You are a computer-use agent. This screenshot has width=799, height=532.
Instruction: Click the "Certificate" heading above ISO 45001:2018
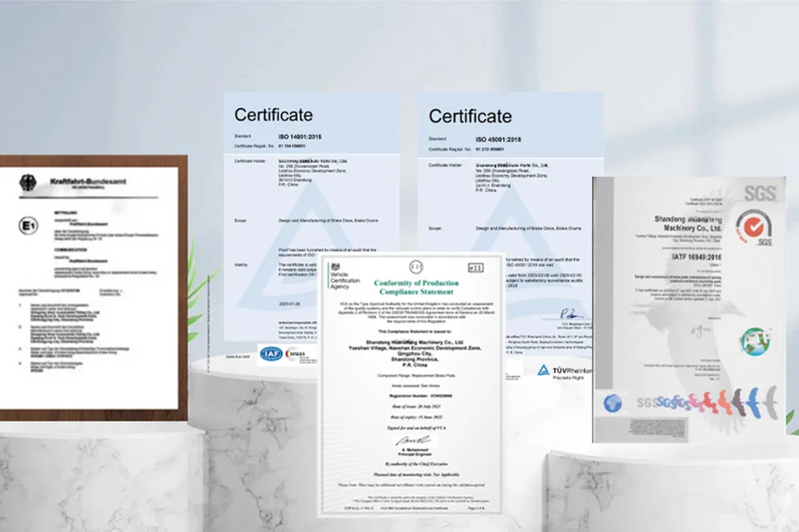click(470, 116)
